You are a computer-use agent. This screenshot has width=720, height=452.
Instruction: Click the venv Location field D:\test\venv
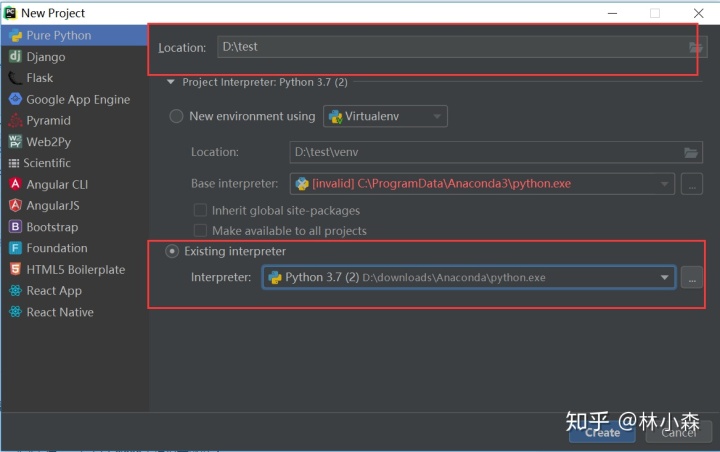point(496,153)
